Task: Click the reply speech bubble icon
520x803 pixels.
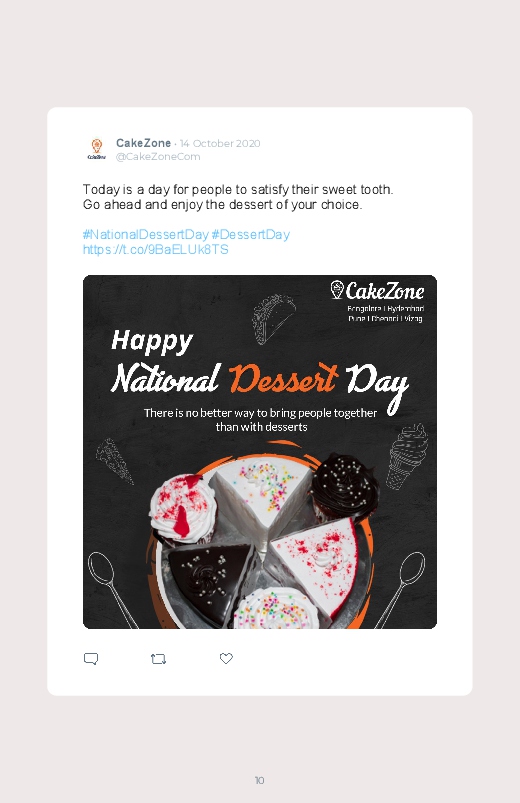Action: pos(91,659)
